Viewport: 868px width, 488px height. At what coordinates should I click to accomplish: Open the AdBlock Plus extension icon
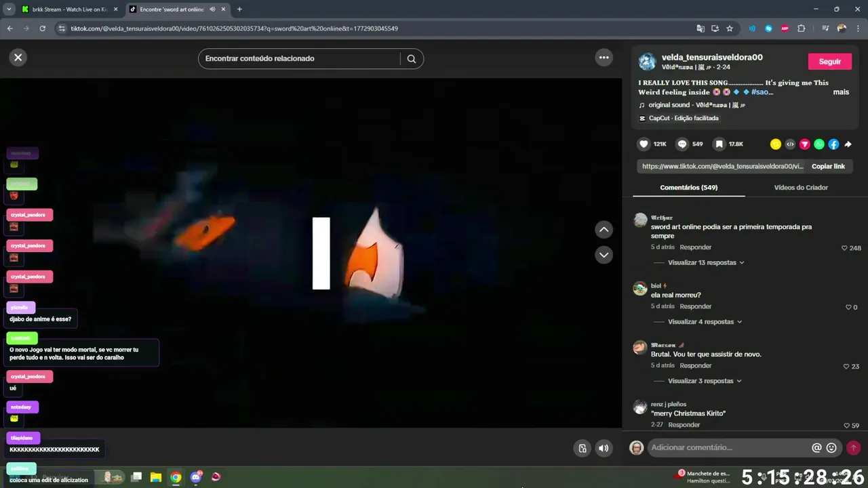(x=785, y=28)
